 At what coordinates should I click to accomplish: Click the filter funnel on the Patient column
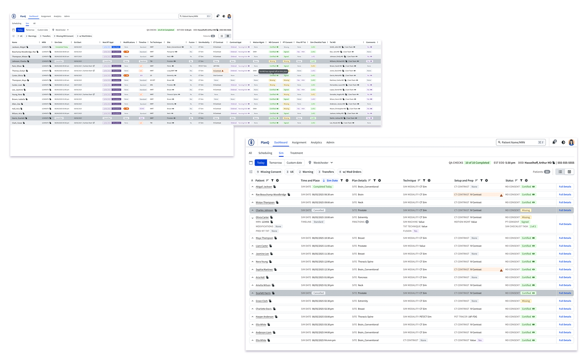(272, 180)
